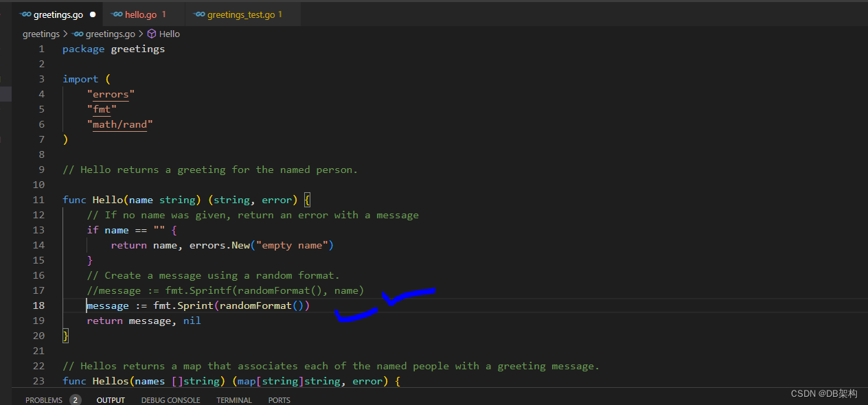
Task: Open the DEBUG CONSOLE panel tab
Action: click(x=171, y=400)
